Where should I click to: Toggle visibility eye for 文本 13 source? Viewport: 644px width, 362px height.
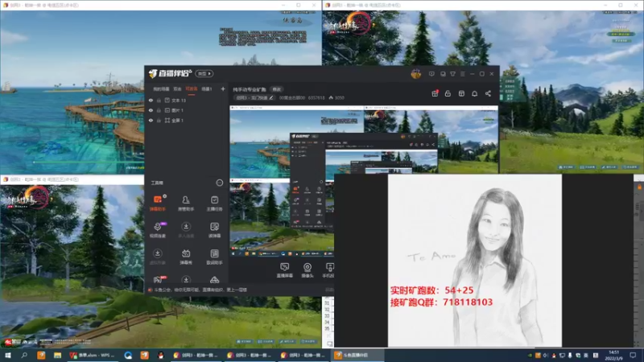click(151, 100)
